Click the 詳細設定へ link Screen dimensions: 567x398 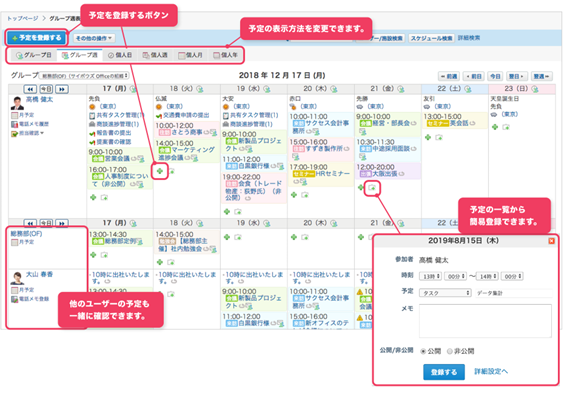click(x=491, y=371)
